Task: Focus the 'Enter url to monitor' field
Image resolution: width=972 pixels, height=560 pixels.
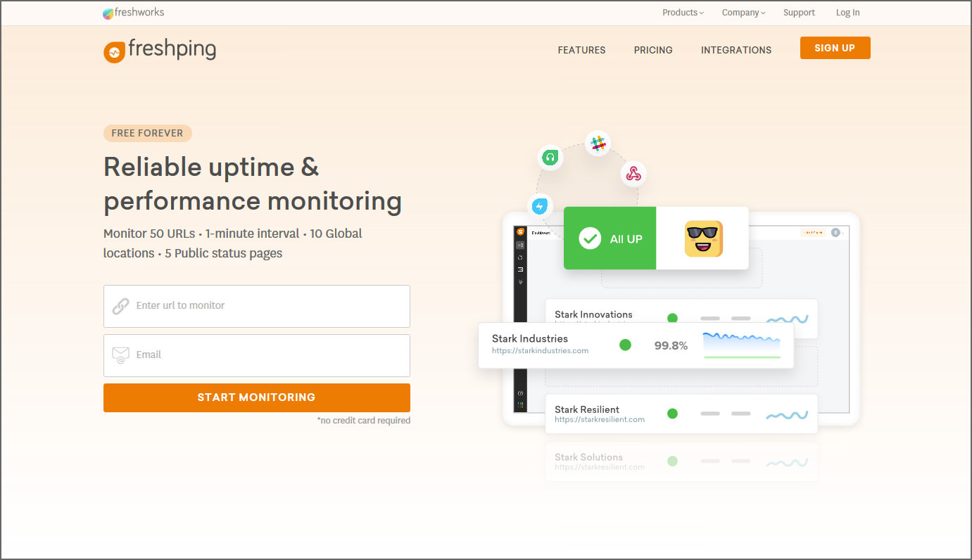Action: pos(257,306)
